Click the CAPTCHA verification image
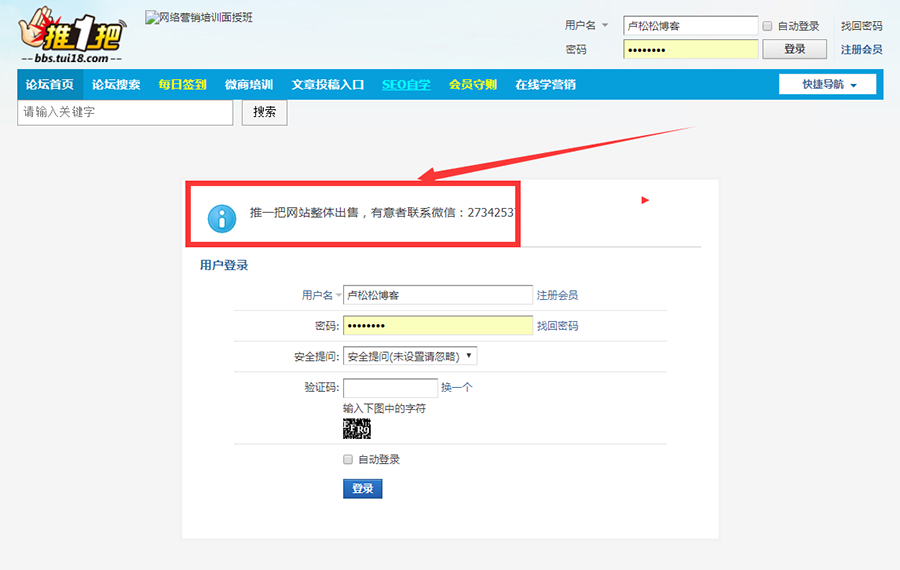This screenshot has width=900, height=570. (357, 429)
